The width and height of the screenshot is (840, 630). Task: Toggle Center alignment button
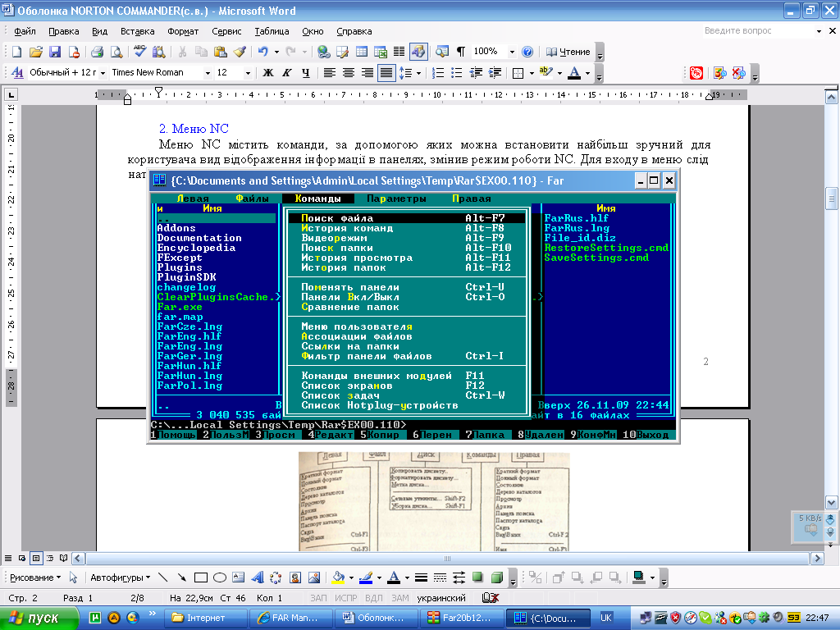pos(348,73)
